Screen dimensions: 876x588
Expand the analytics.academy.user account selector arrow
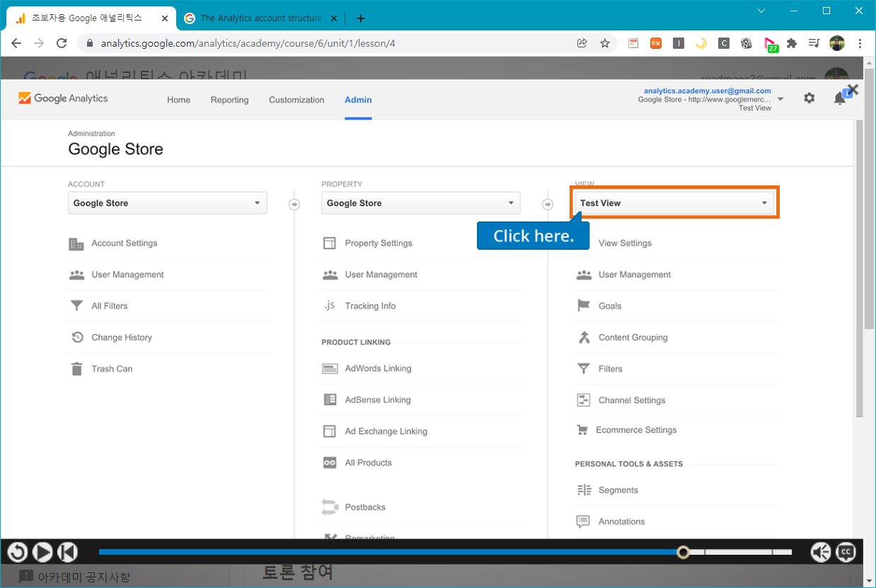click(780, 99)
